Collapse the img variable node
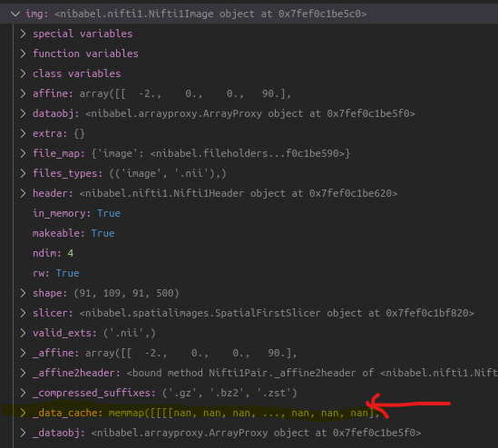498x448 pixels. [15, 14]
